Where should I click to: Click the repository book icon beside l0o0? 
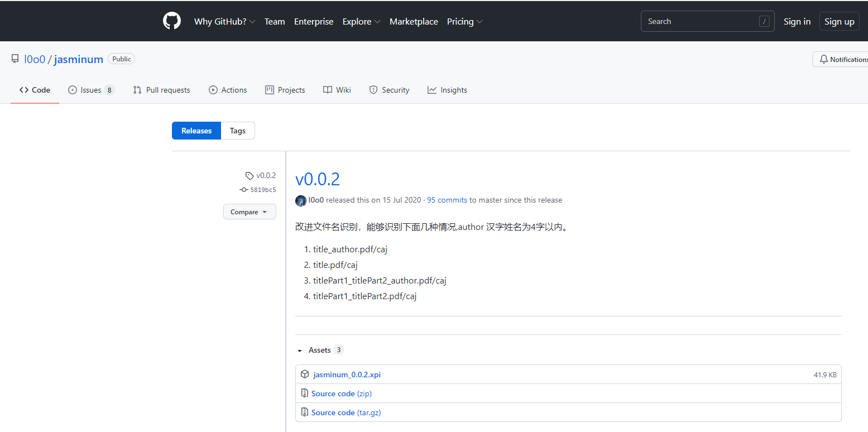[x=15, y=59]
